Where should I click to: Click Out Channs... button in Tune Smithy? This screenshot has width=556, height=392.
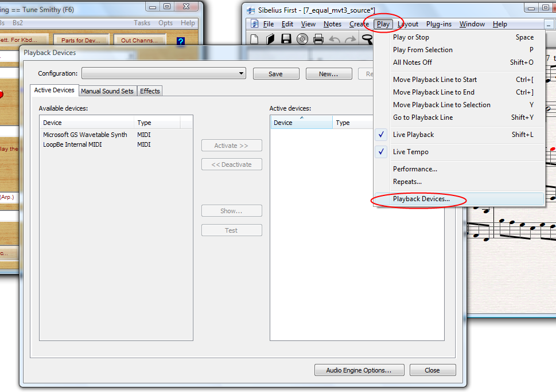pos(139,40)
